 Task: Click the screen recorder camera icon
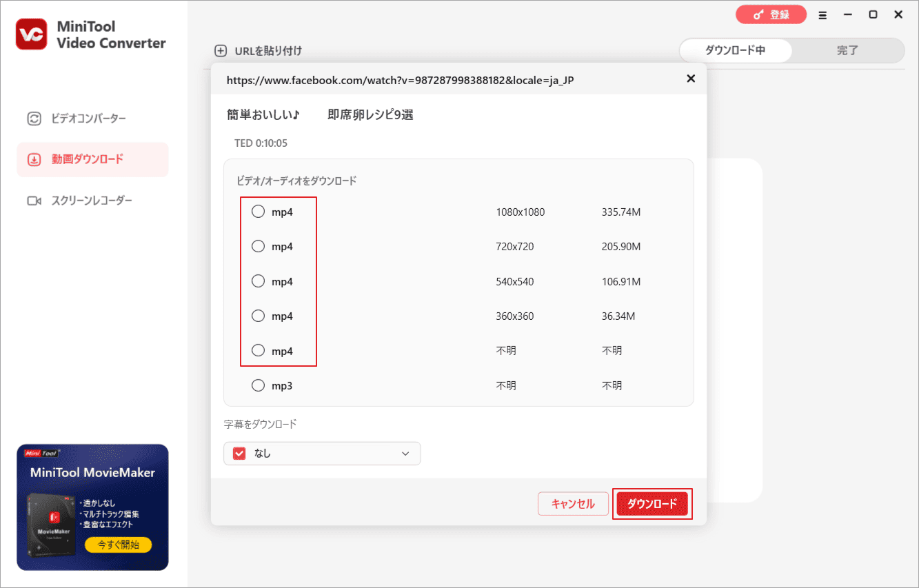(x=34, y=201)
